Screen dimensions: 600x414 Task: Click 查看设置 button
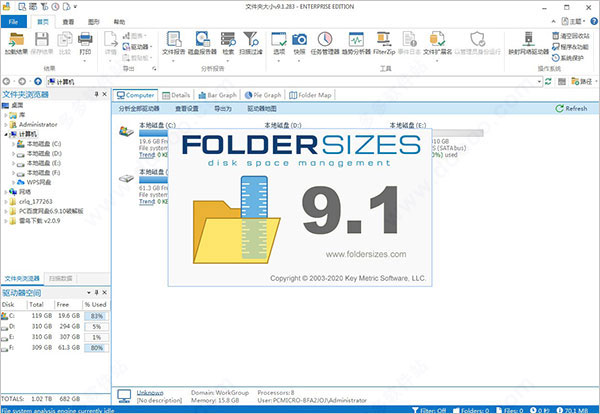point(187,109)
